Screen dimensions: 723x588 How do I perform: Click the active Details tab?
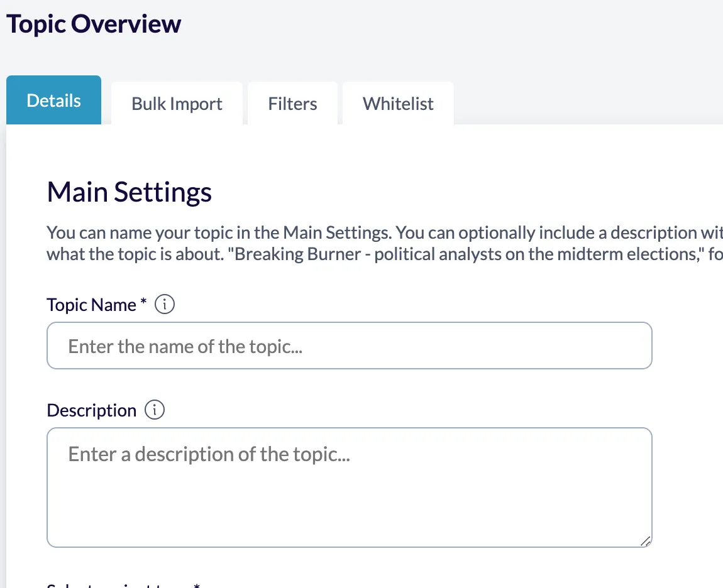tap(53, 100)
